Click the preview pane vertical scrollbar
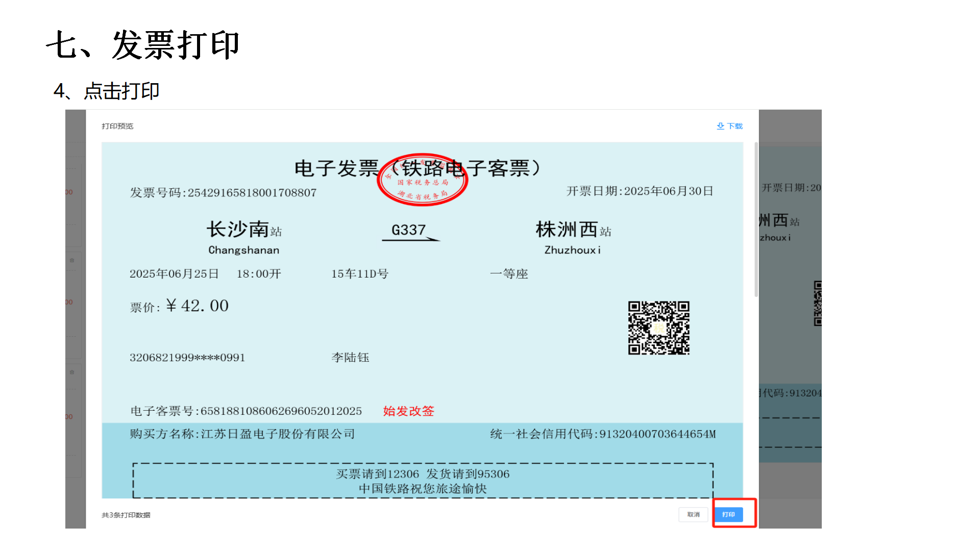The image size is (980, 551). [756, 219]
